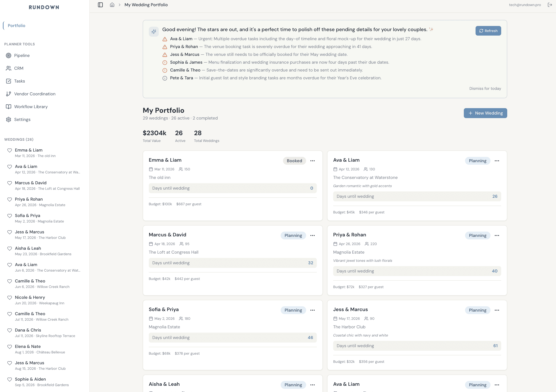Open Workflow Library book icon
The width and height of the screenshot is (556, 392).
click(x=9, y=107)
